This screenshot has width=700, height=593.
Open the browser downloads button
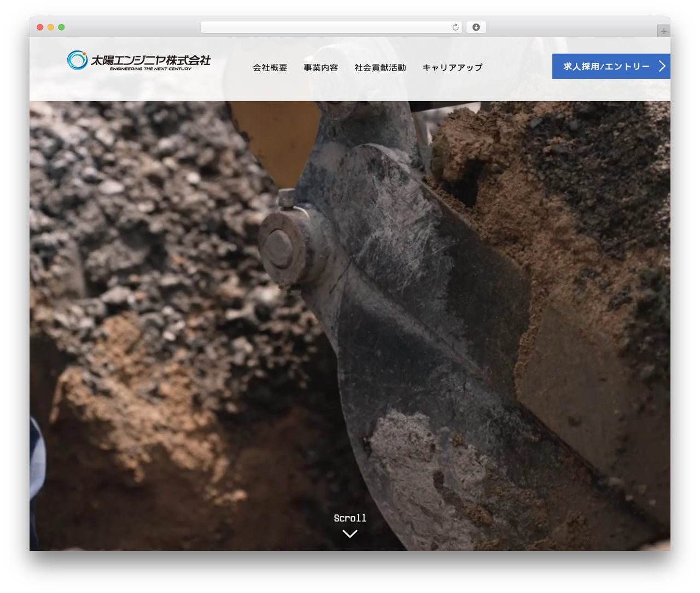[476, 27]
